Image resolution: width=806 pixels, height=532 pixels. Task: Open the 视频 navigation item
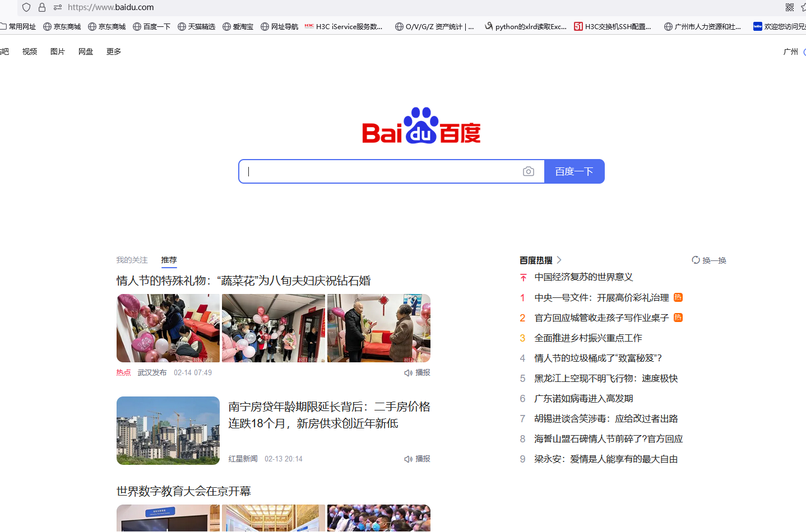coord(30,52)
